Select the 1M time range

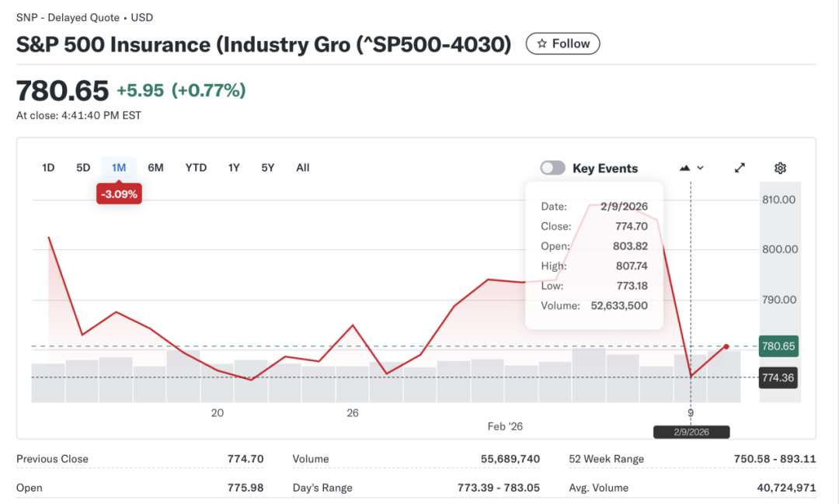(119, 168)
